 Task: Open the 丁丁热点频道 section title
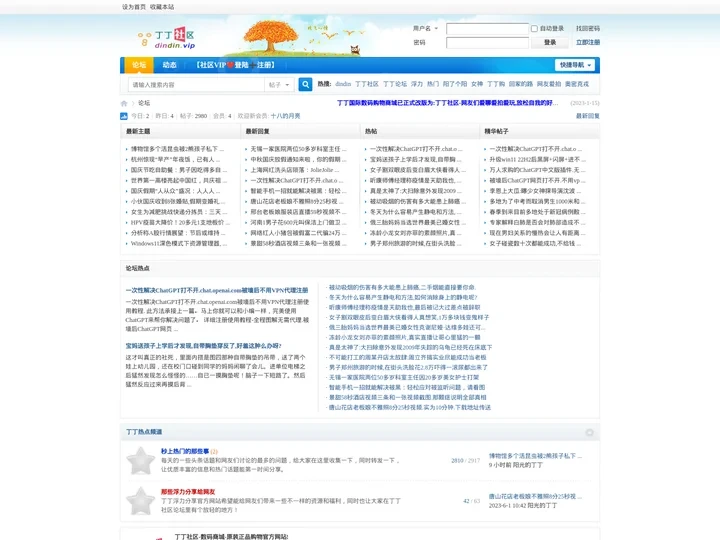(x=144, y=432)
